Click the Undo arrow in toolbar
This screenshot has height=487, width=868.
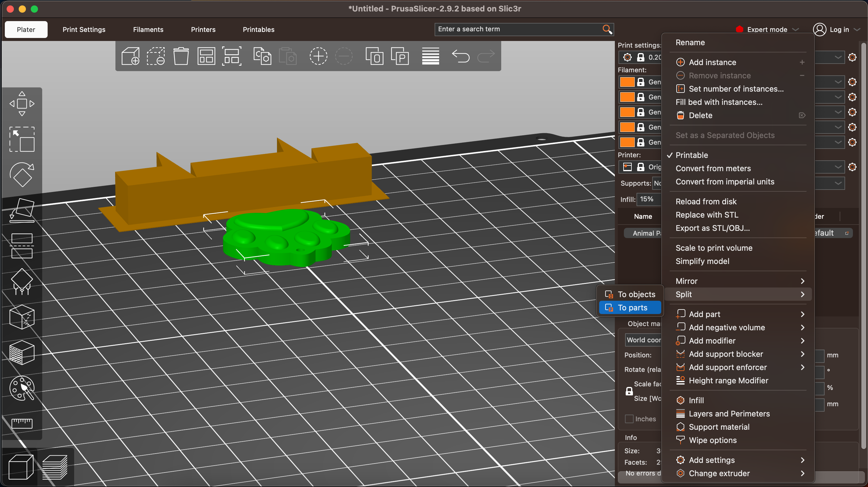coord(461,56)
